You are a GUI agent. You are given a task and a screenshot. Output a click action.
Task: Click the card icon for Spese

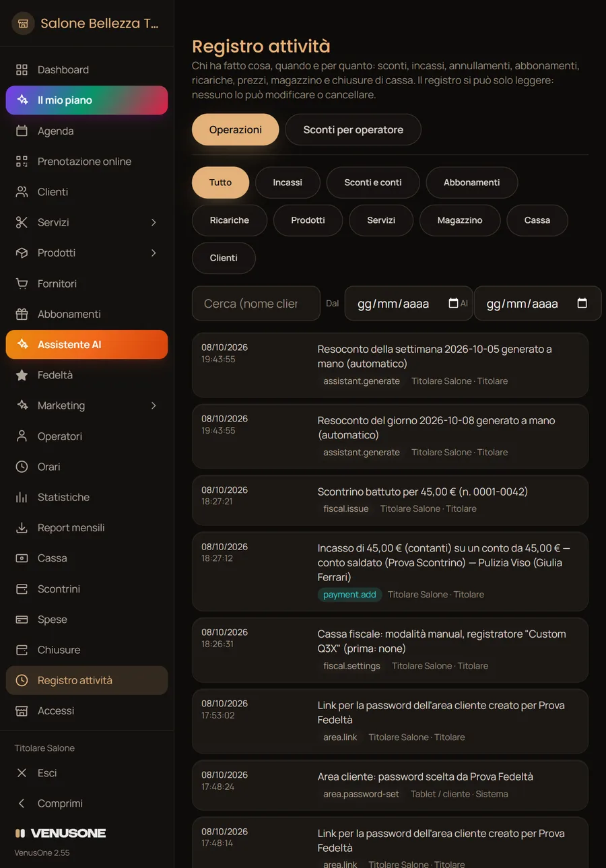[x=22, y=620]
